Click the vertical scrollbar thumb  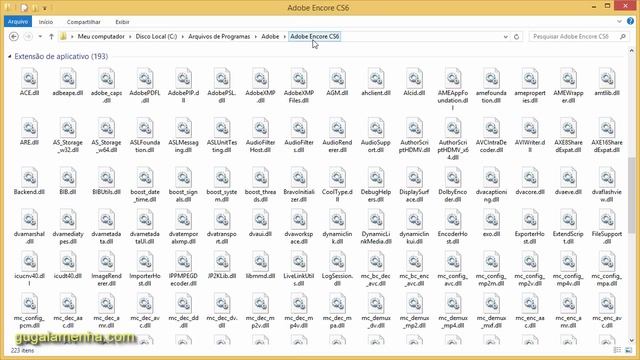631,195
